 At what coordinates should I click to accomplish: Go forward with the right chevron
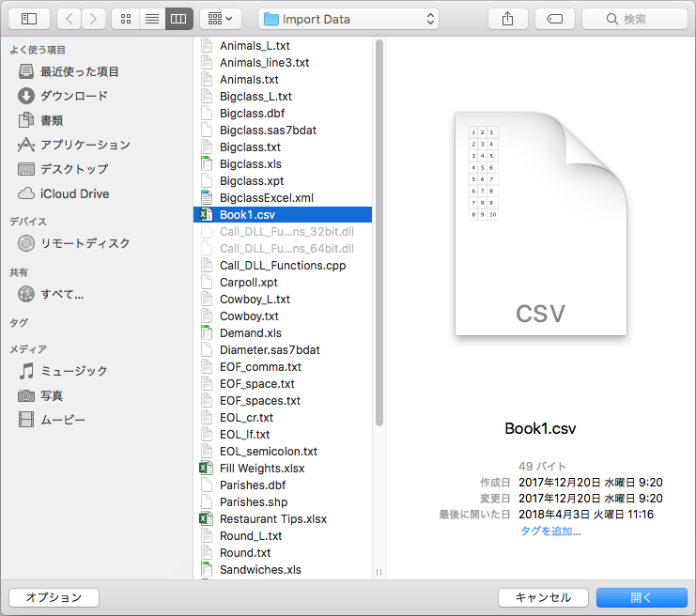[93, 19]
